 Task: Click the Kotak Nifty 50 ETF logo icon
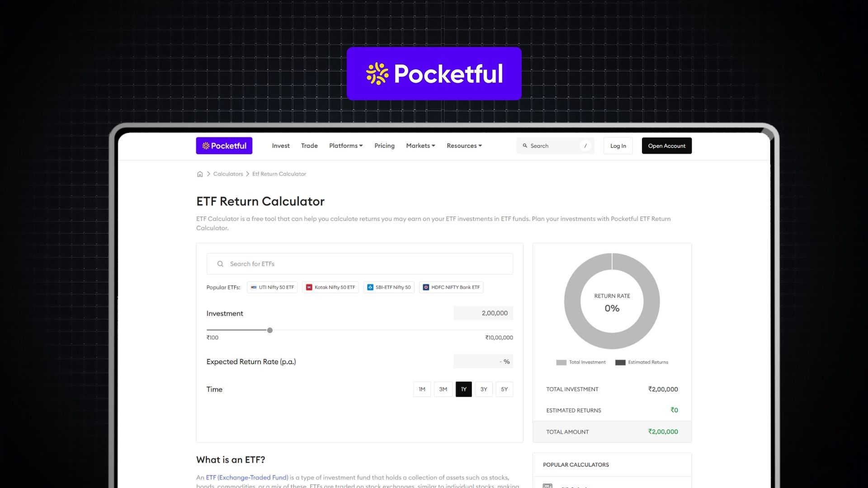pyautogui.click(x=309, y=287)
